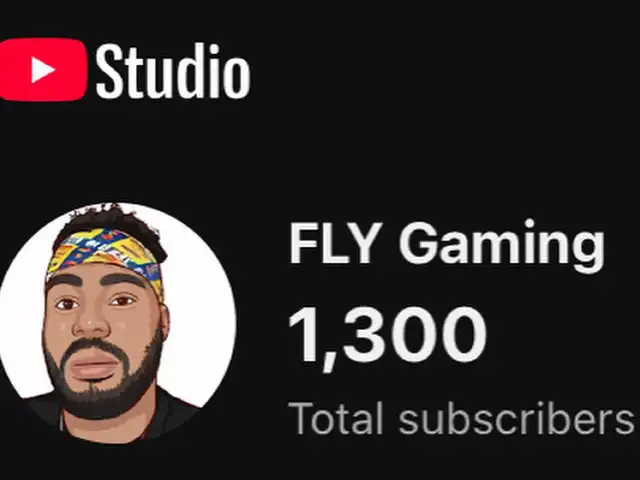Click the Total subscribers label

click(x=461, y=418)
